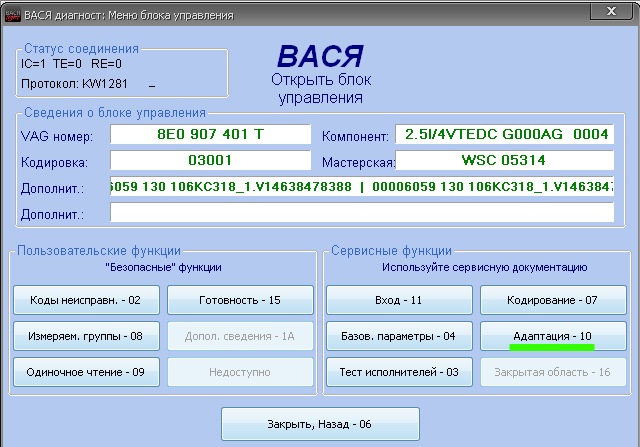Start Тест исполнителей - 03
The width and height of the screenshot is (640, 447).
[x=399, y=372]
